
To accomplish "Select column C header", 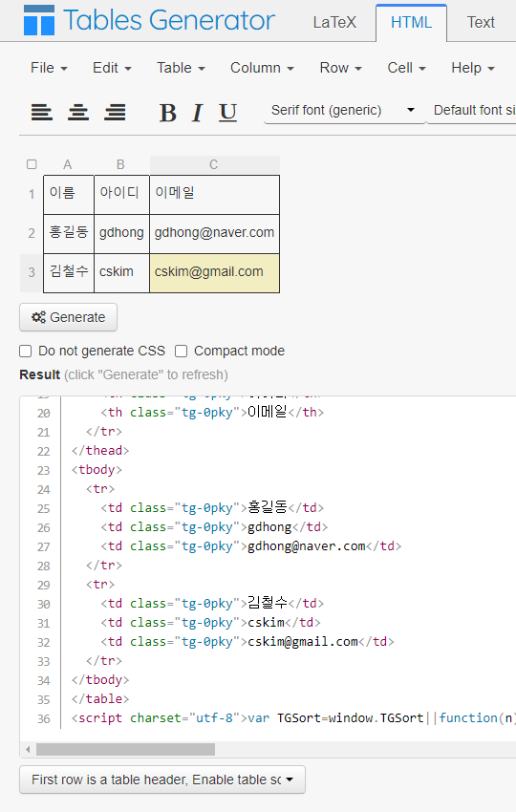I will 214,164.
